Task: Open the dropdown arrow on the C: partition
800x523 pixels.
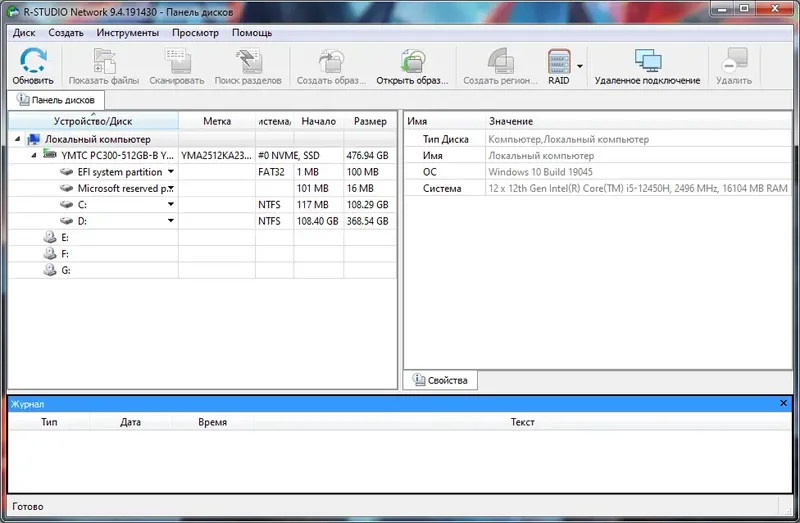Action: click(x=171, y=204)
